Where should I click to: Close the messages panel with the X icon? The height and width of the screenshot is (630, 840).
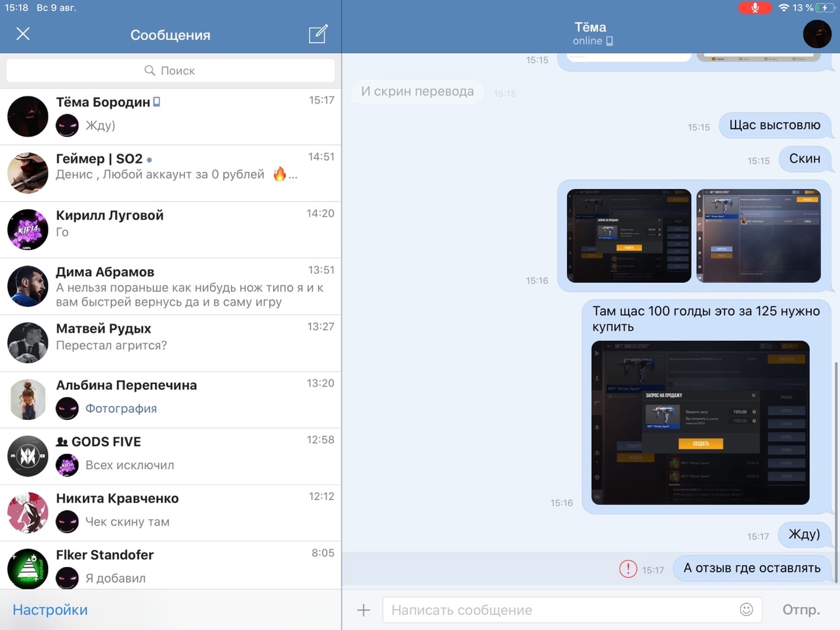(23, 34)
